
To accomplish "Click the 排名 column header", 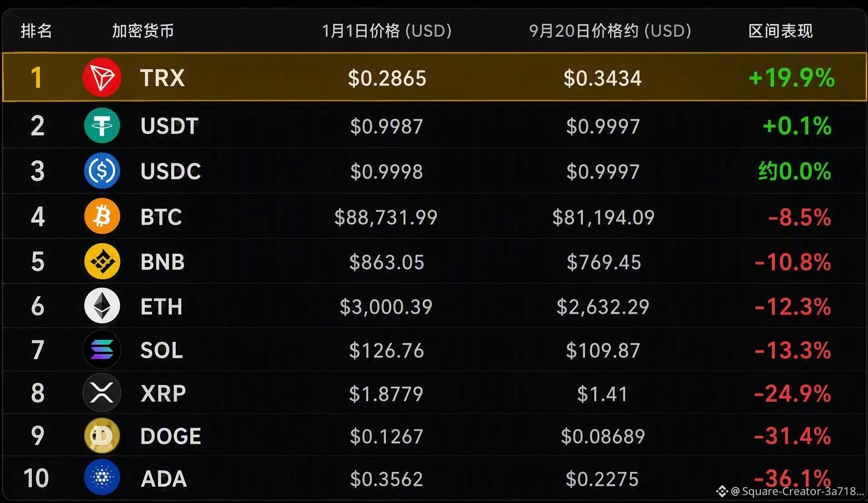I will [x=36, y=31].
